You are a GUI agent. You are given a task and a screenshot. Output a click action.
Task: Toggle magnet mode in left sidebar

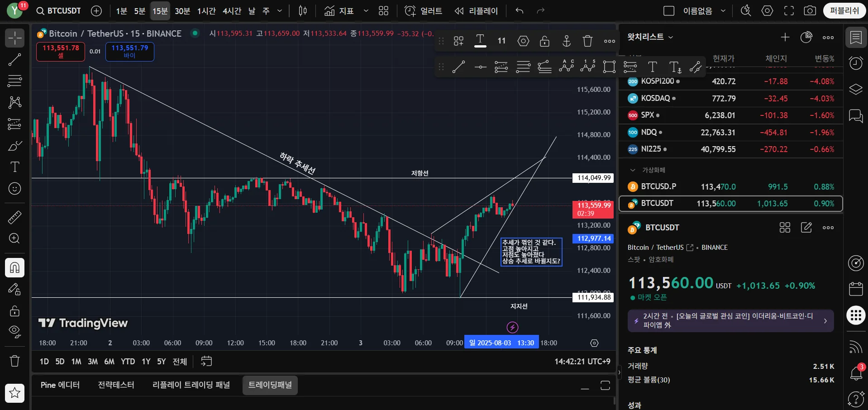tap(14, 267)
